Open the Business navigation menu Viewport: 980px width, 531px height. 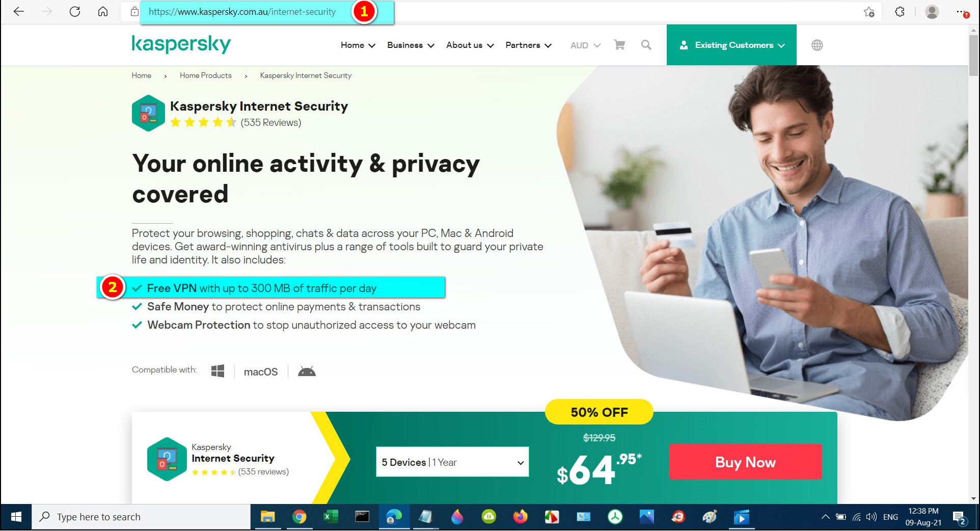click(411, 45)
